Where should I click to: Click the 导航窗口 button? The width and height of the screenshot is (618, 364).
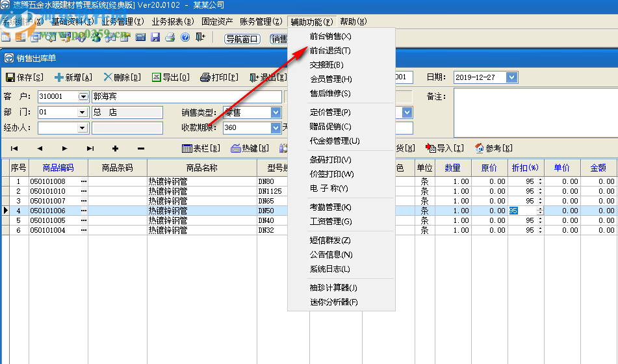point(242,38)
